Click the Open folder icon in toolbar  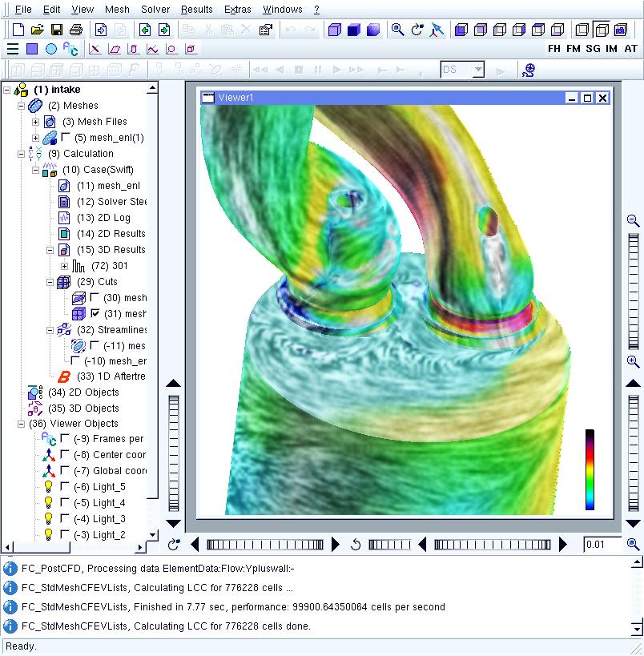(x=37, y=30)
